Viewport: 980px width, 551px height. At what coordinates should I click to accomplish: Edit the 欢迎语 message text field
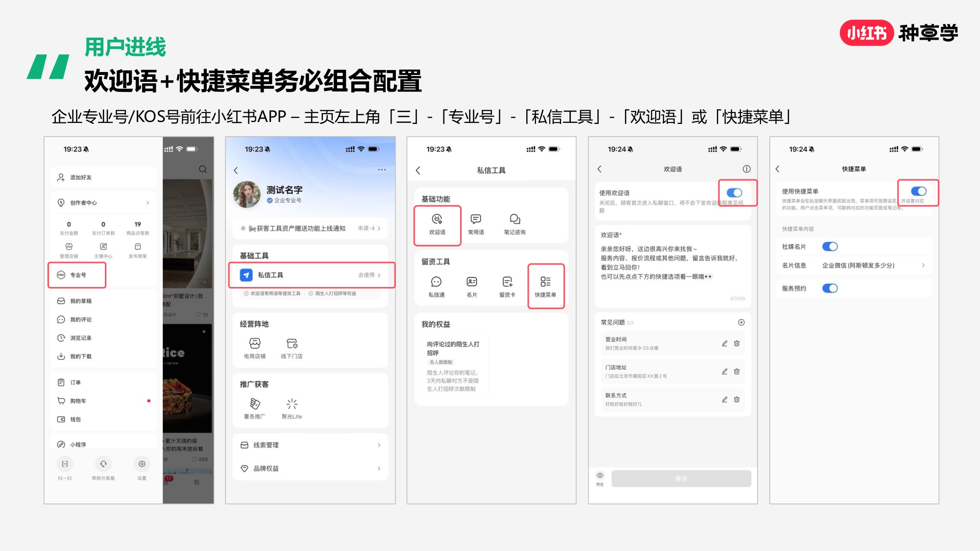672,266
